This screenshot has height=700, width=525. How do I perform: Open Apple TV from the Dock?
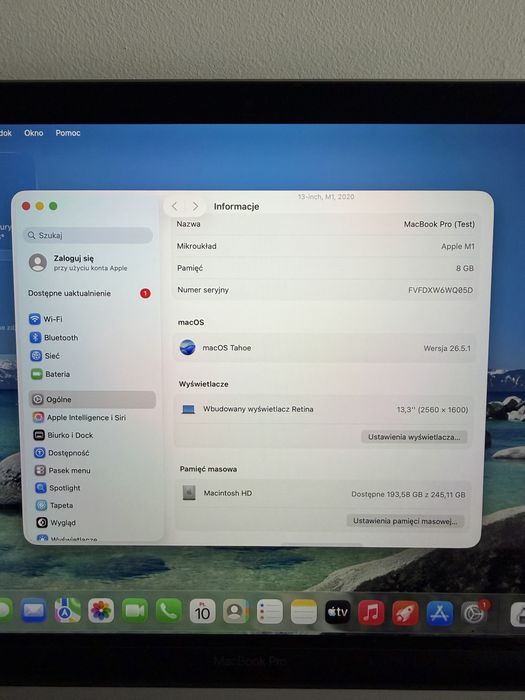click(338, 612)
